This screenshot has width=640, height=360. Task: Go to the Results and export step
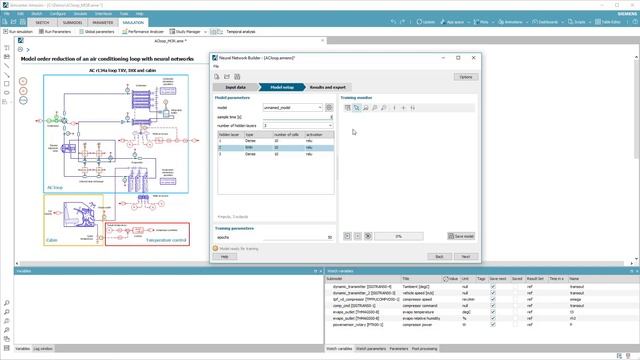tap(328, 87)
